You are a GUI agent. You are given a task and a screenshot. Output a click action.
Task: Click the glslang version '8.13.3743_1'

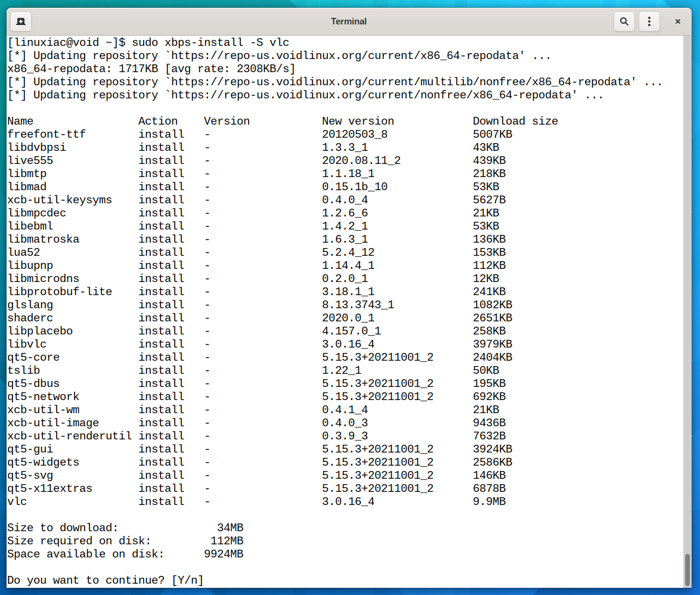358,305
